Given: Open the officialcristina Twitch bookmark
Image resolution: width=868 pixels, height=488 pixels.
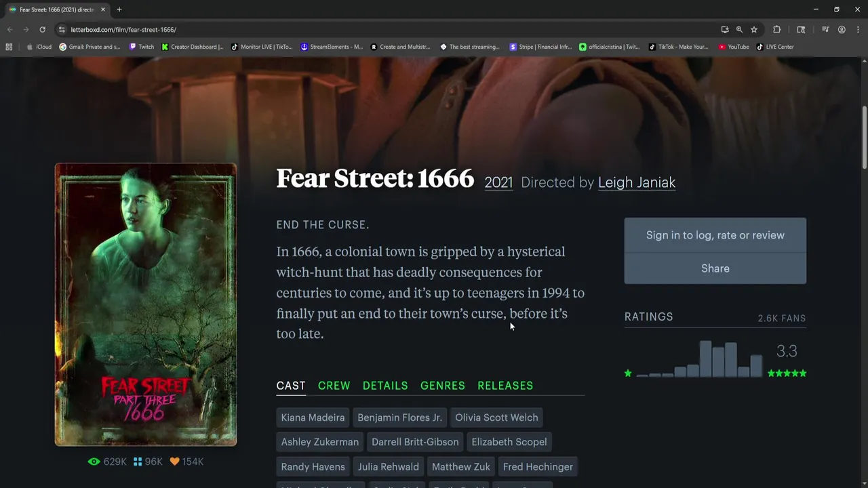Looking at the screenshot, I should point(609,47).
